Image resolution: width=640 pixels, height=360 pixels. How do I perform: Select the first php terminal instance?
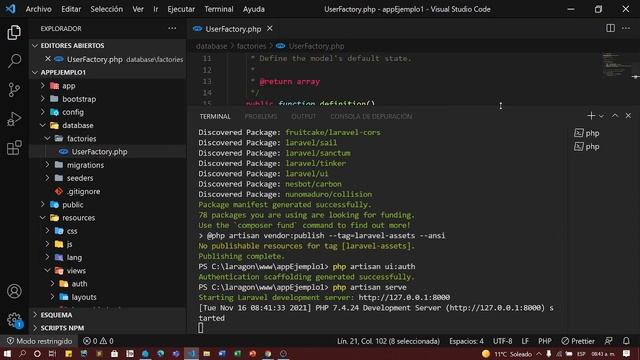point(587,133)
